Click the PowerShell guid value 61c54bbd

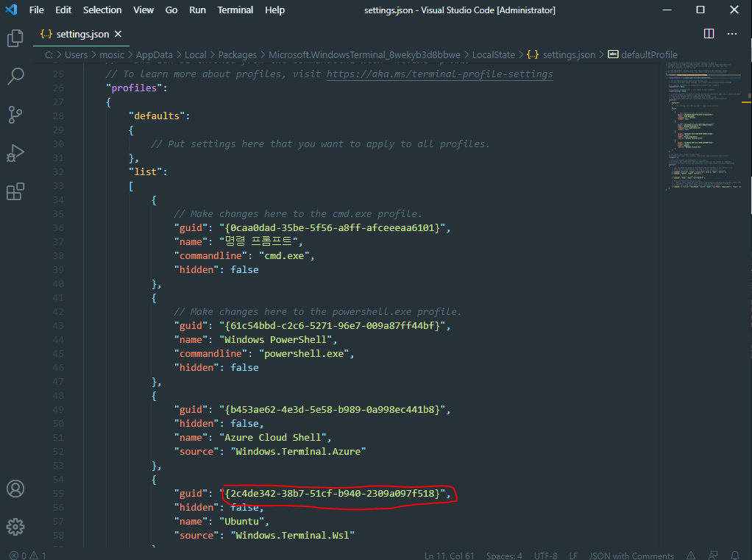[333, 325]
